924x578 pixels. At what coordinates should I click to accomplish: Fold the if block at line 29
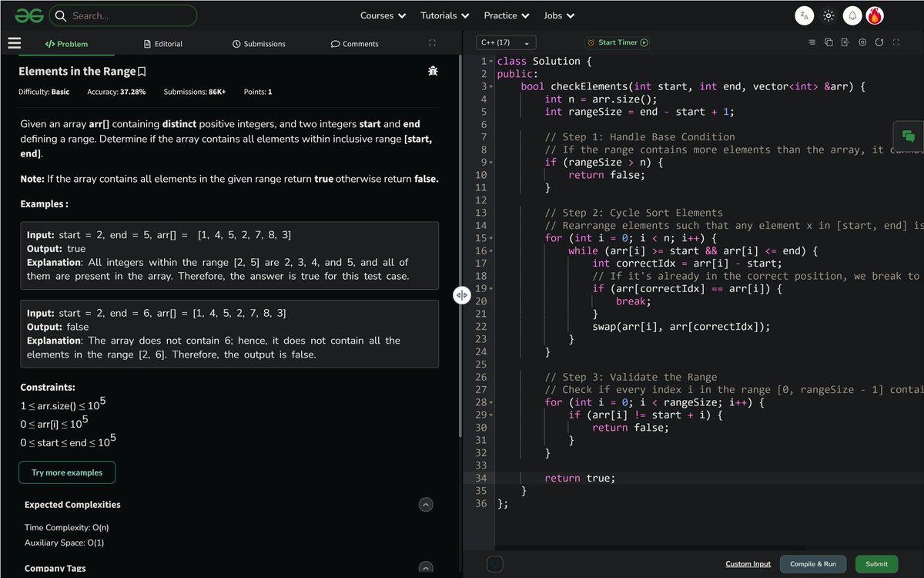point(491,415)
